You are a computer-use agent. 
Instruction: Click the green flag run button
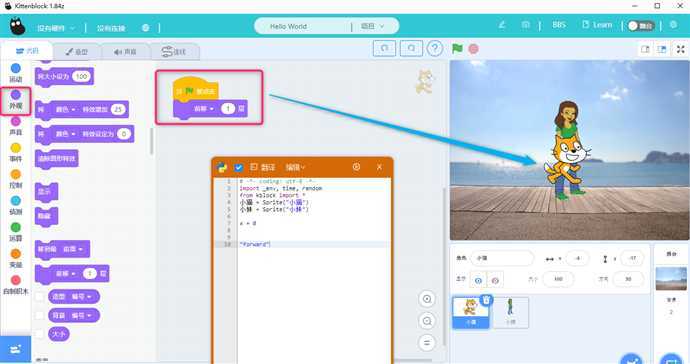click(x=457, y=48)
